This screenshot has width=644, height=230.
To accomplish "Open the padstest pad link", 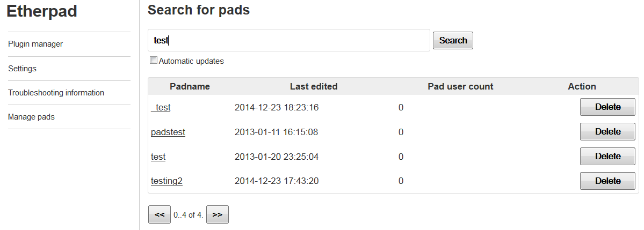I will [x=168, y=132].
